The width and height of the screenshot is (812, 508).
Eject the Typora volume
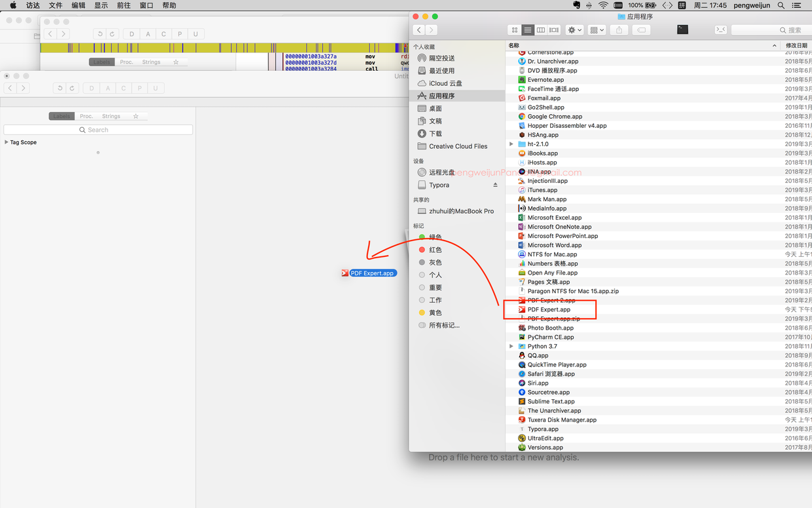[495, 185]
